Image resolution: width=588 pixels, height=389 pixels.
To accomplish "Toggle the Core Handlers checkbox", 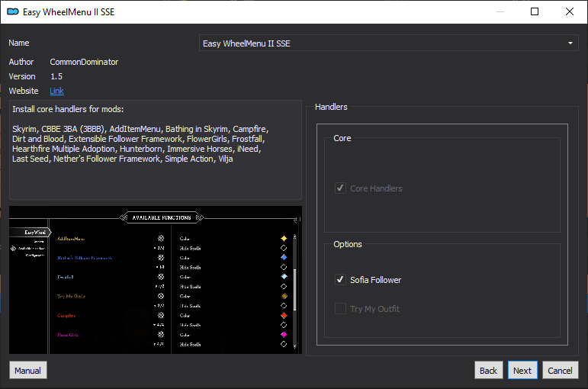I will tap(340, 188).
